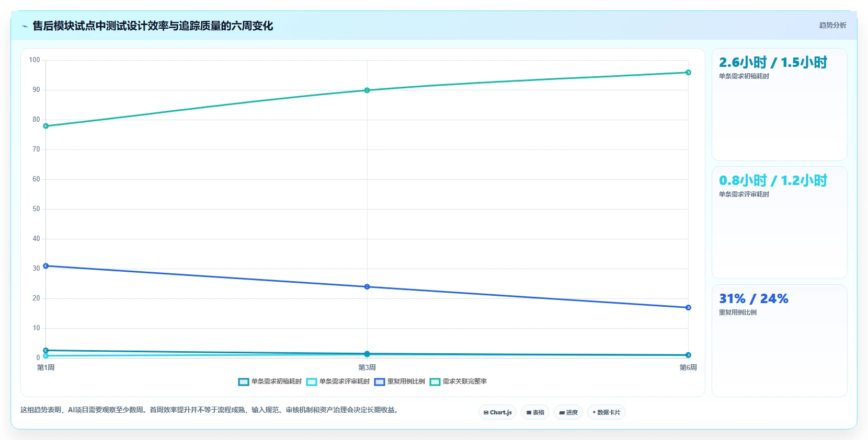The height and width of the screenshot is (440, 868).
Task: Open the 0.8小时 / 1.2小时 data card
Action: click(780, 223)
